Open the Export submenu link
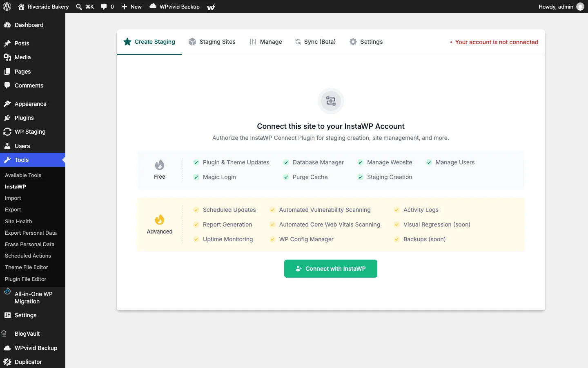This screenshot has width=588, height=368. 13,209
